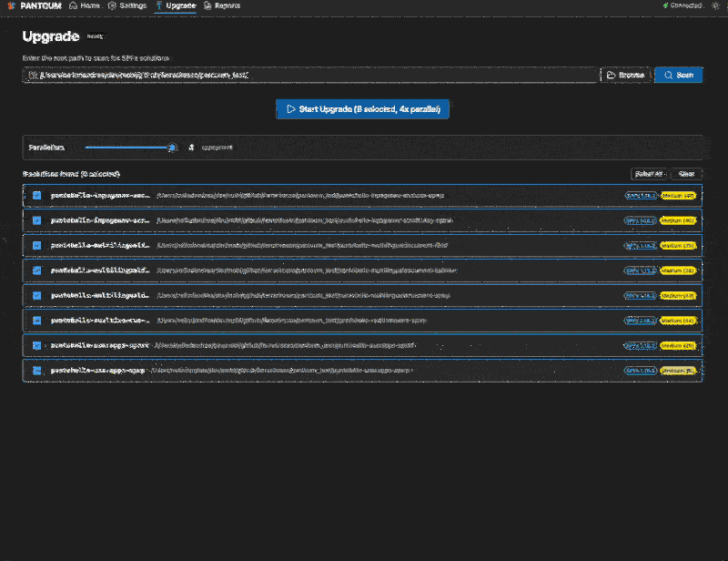
Task: Open the Repairs wrench section
Action: [x=221, y=5]
